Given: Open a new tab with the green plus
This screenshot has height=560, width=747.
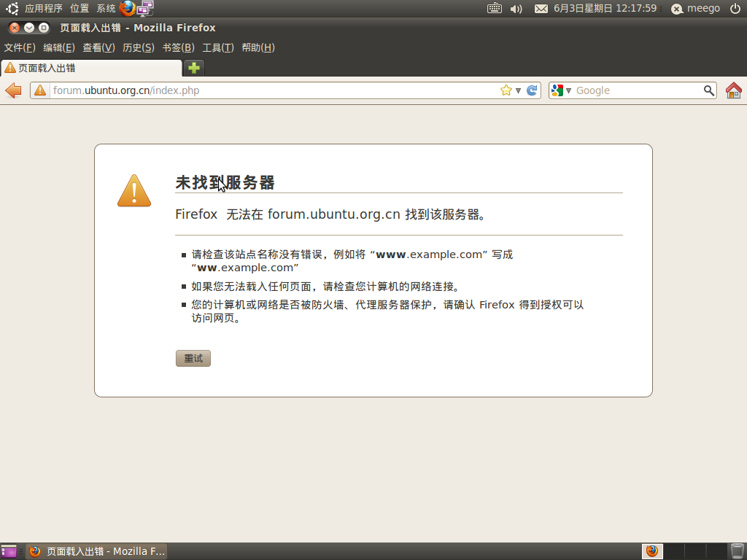Looking at the screenshot, I should [194, 68].
